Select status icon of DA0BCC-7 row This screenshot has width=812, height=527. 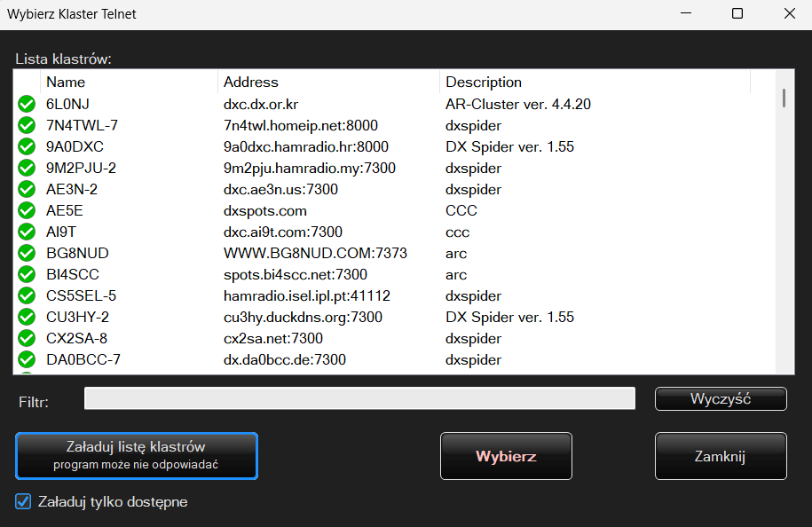pos(27,360)
